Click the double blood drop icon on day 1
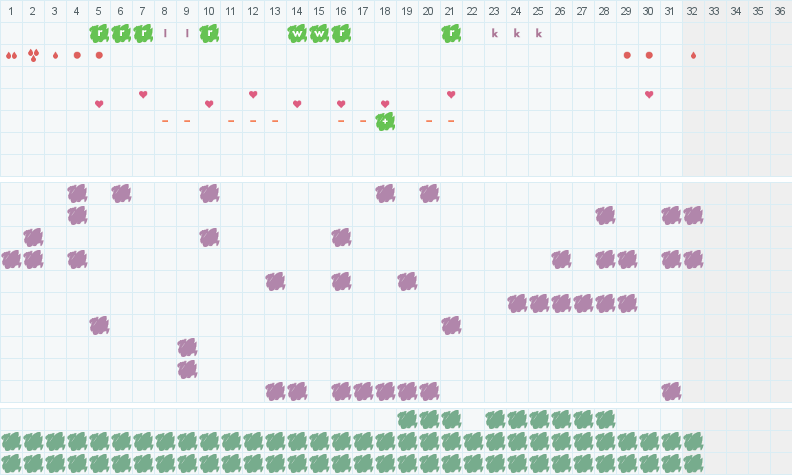This screenshot has width=792, height=475. pos(11,55)
